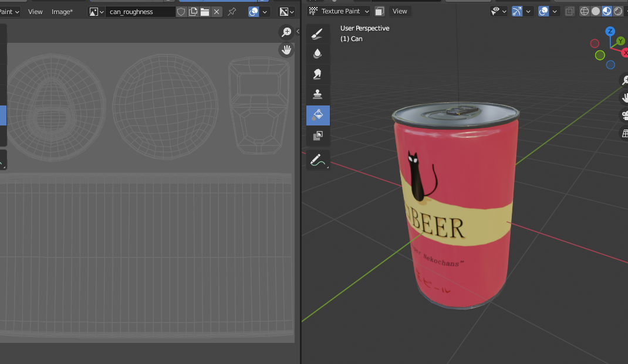Select the Draw brush tool
This screenshot has width=628, height=364.
(318, 33)
